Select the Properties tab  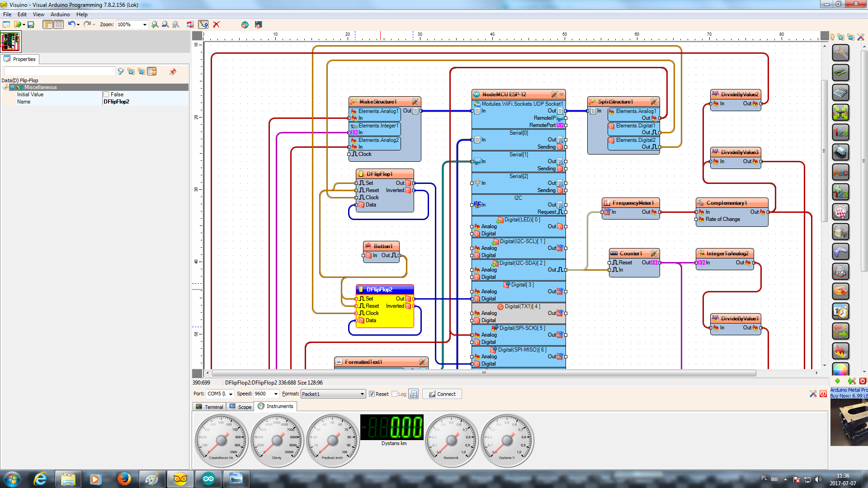(x=20, y=59)
